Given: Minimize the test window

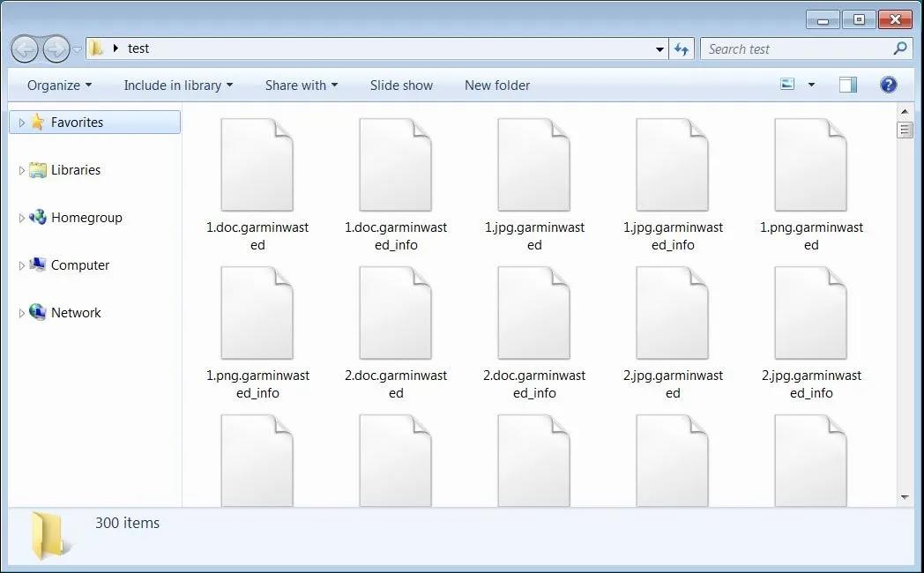Looking at the screenshot, I should tap(823, 19).
